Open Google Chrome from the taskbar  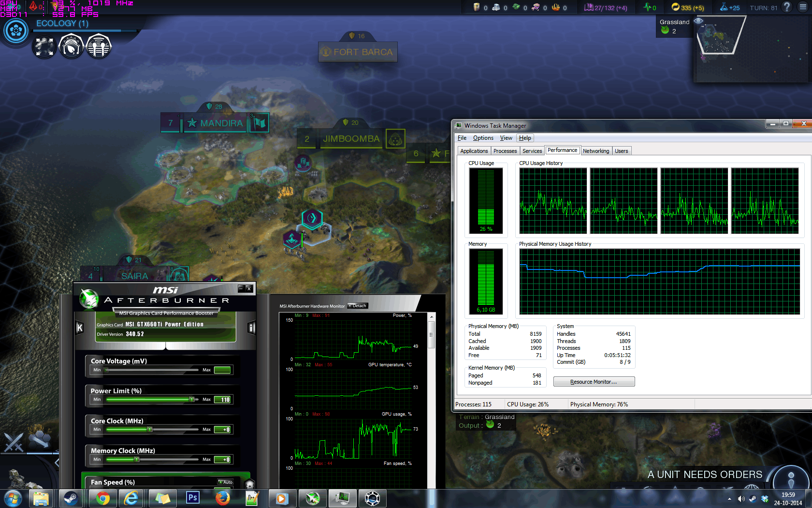102,498
